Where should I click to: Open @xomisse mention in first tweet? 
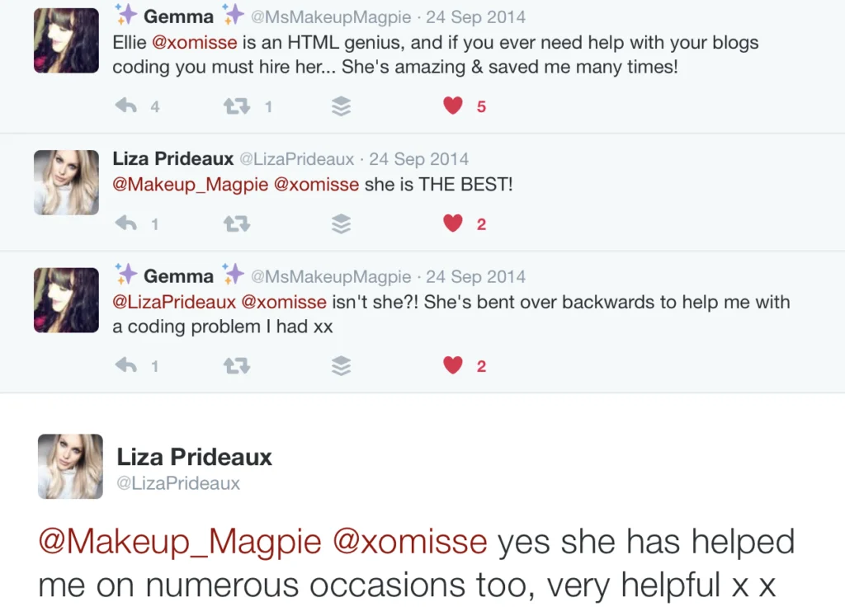tap(194, 43)
